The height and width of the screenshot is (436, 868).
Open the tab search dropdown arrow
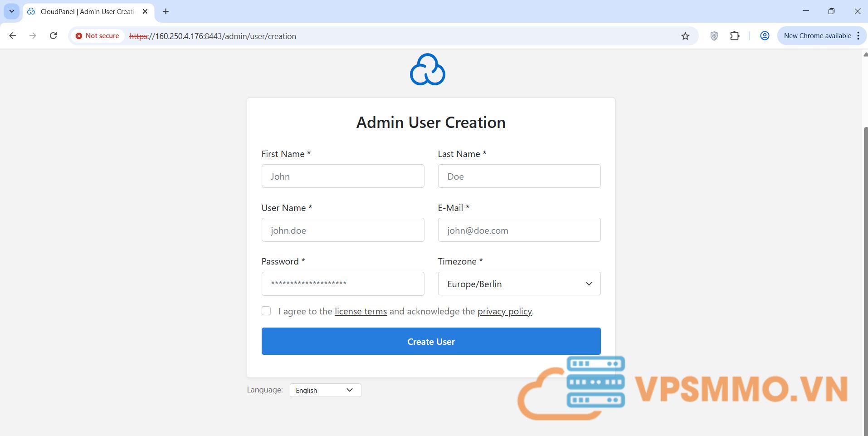tap(12, 11)
